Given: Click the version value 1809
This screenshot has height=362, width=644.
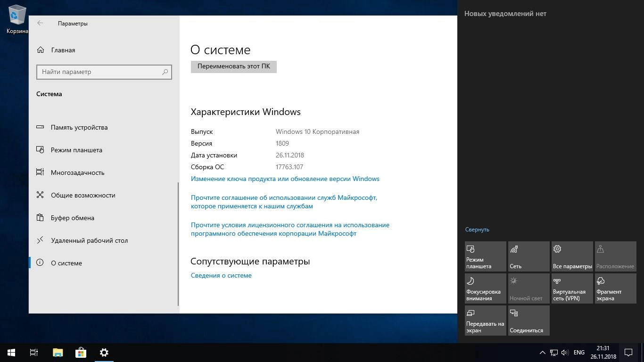Looking at the screenshot, I should tap(282, 143).
